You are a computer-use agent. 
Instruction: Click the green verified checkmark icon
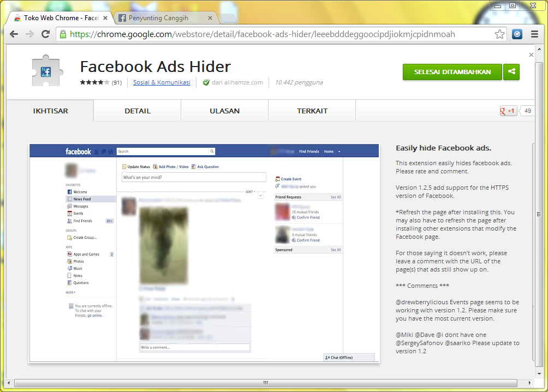click(x=206, y=82)
